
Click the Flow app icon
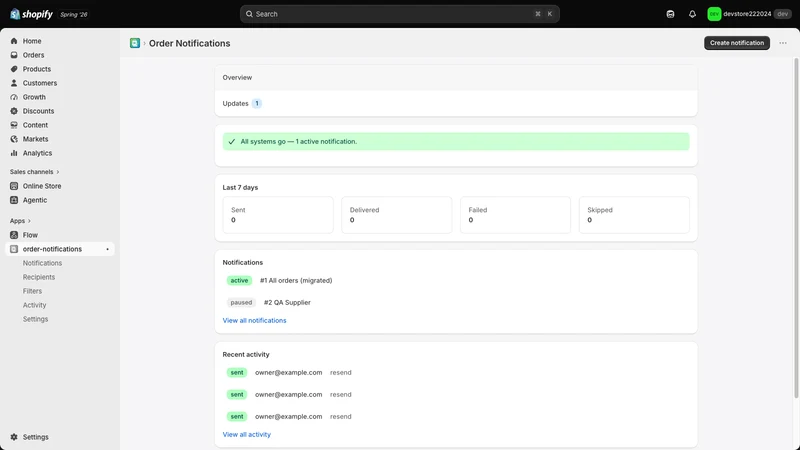point(14,235)
